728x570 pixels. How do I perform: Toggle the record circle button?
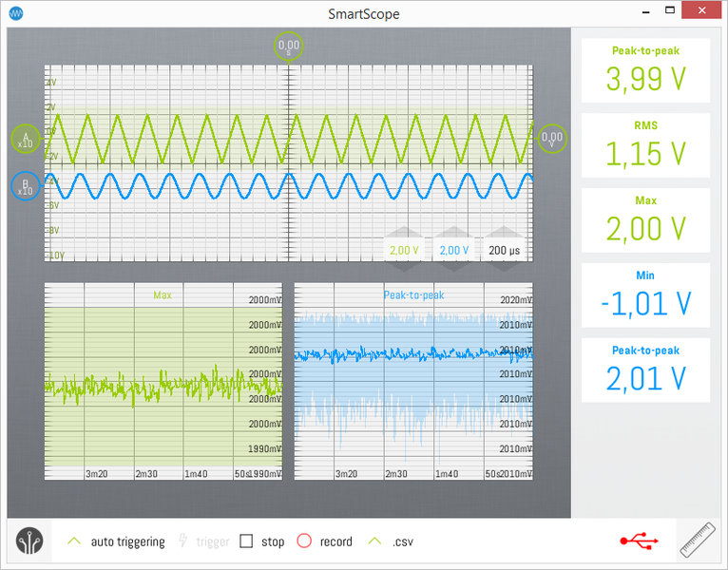click(x=304, y=541)
